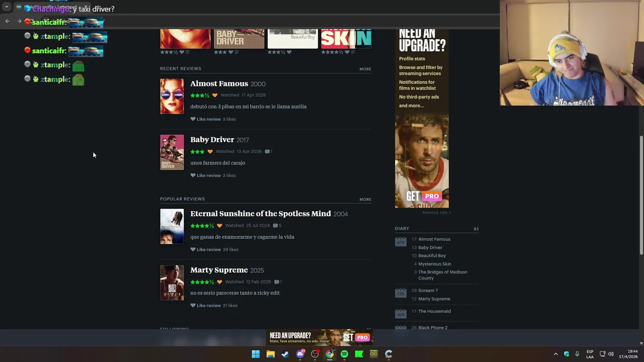Open network settings tray icon

tap(602, 354)
